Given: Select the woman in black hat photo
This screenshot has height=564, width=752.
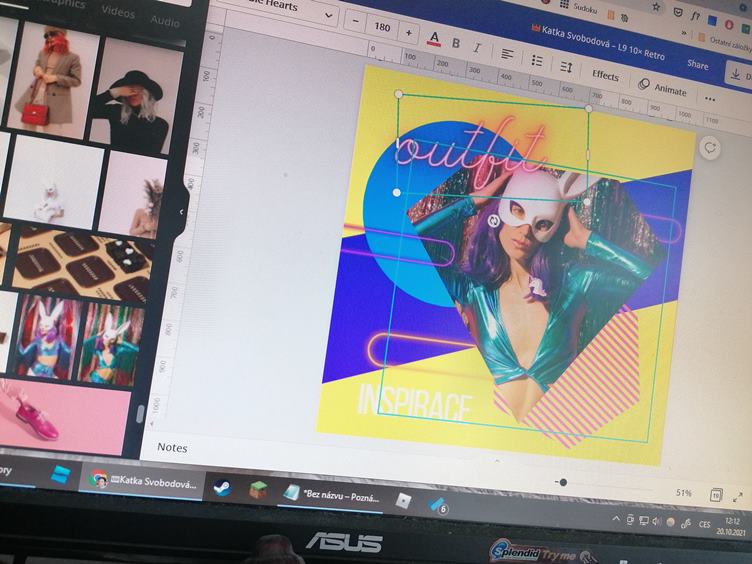Looking at the screenshot, I should tap(138, 96).
